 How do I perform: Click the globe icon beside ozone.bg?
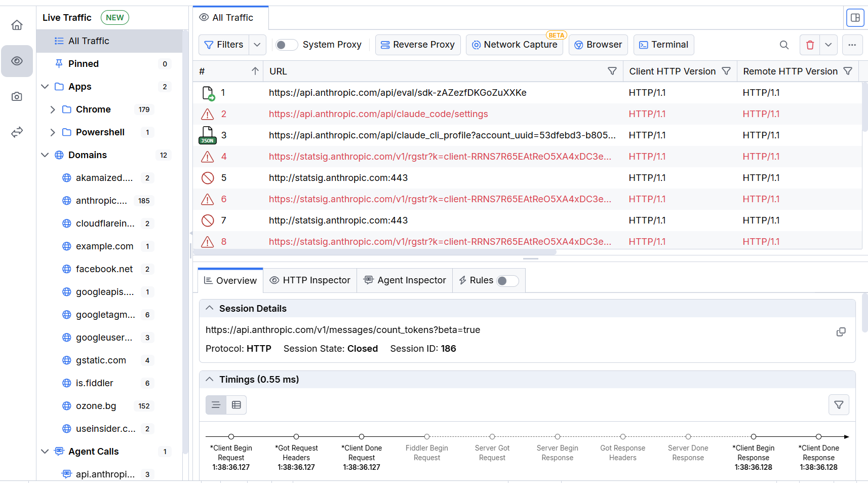click(66, 406)
